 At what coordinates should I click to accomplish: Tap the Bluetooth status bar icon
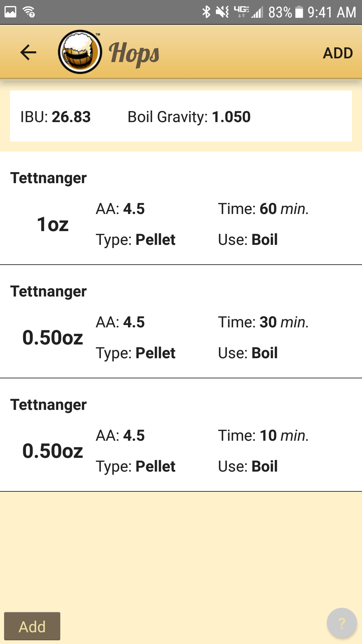206,12
